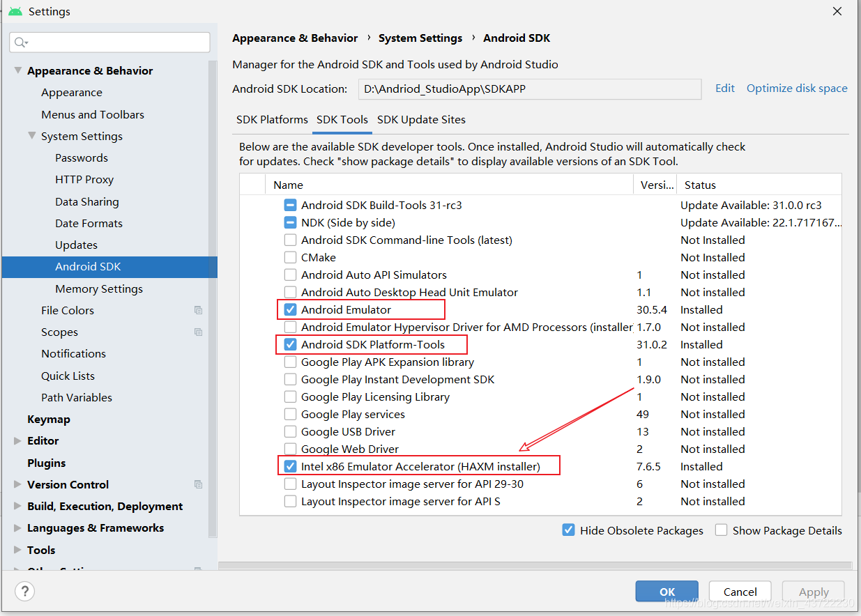Check Android SDK Command-line Tools (latest)

290,240
